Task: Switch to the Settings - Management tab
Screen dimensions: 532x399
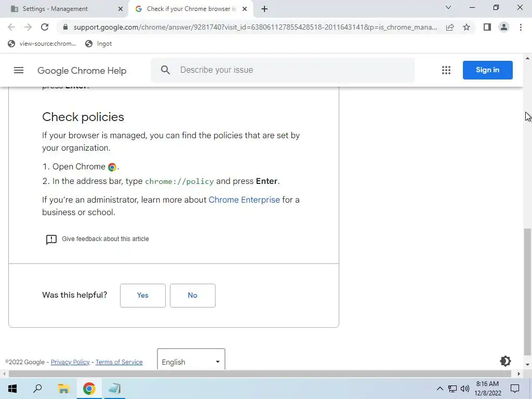Action: pyautogui.click(x=64, y=9)
